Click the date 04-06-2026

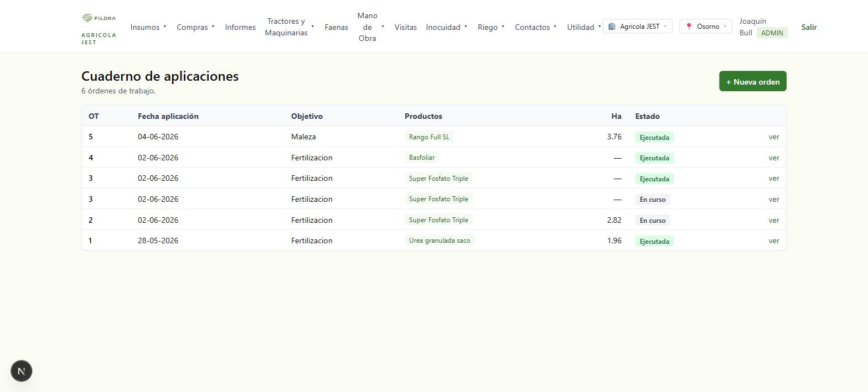coord(158,137)
